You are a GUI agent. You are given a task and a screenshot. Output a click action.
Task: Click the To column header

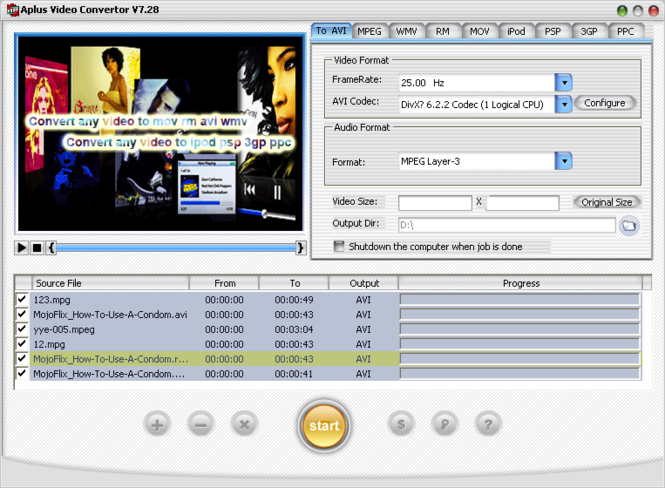click(x=294, y=283)
